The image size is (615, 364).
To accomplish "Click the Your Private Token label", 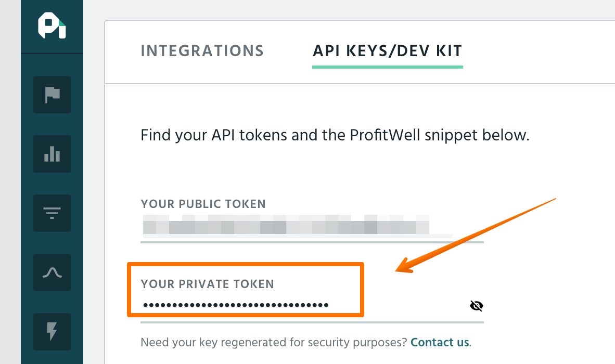I will pyautogui.click(x=207, y=284).
